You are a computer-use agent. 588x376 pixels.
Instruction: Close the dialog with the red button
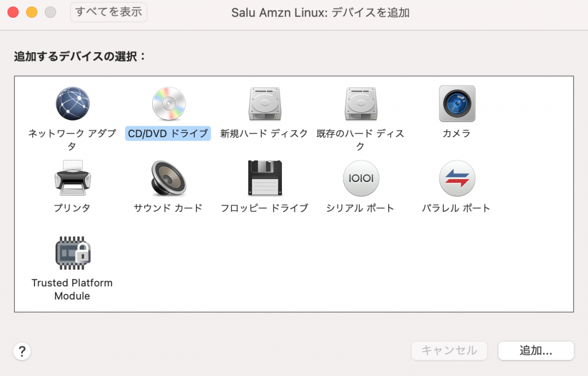tap(13, 10)
